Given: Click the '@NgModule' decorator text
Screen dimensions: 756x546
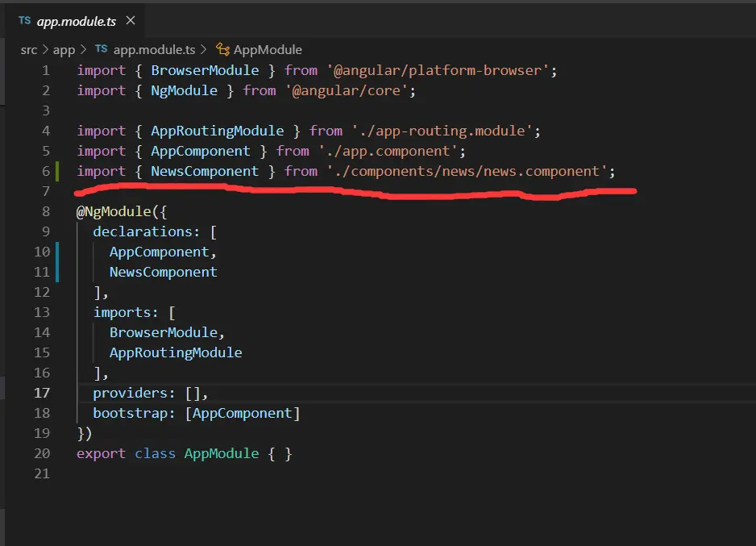Looking at the screenshot, I should (x=114, y=212).
